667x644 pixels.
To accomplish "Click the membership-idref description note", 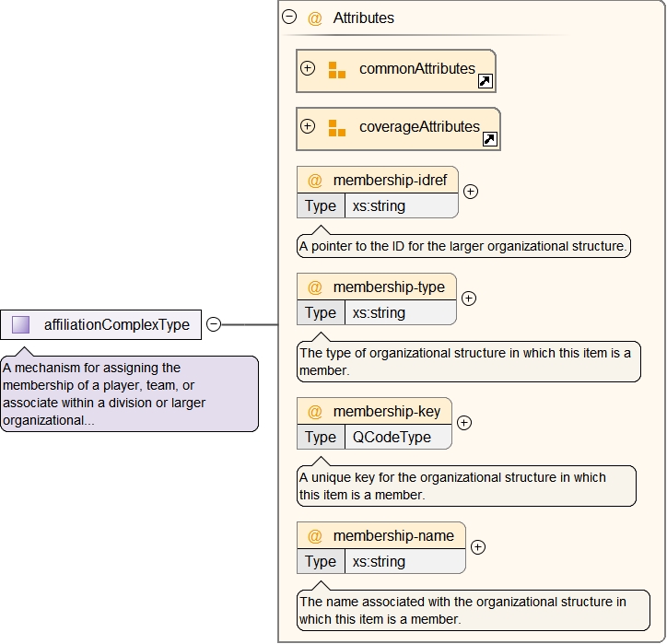I will 463,246.
